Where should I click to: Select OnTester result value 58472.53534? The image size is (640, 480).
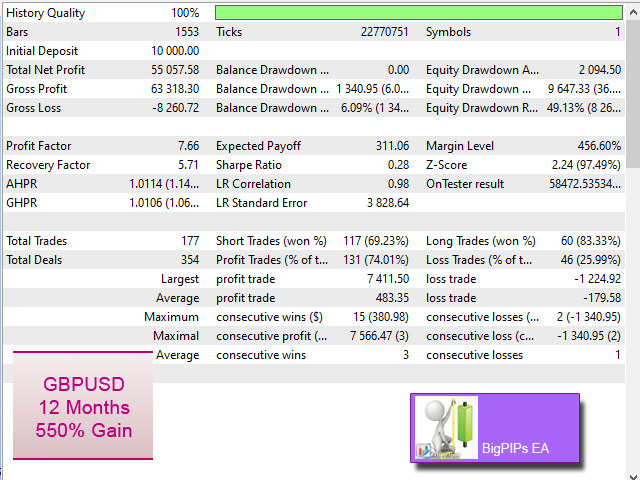585,184
